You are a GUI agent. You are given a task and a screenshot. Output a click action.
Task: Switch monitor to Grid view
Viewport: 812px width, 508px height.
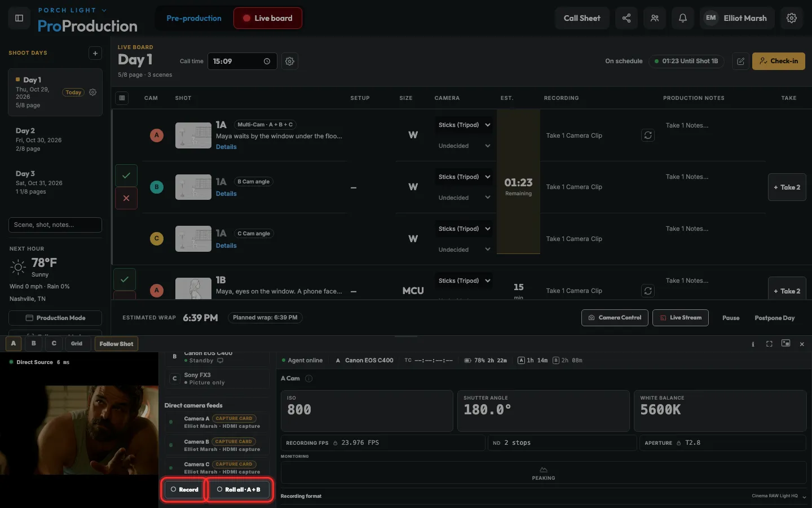point(77,344)
